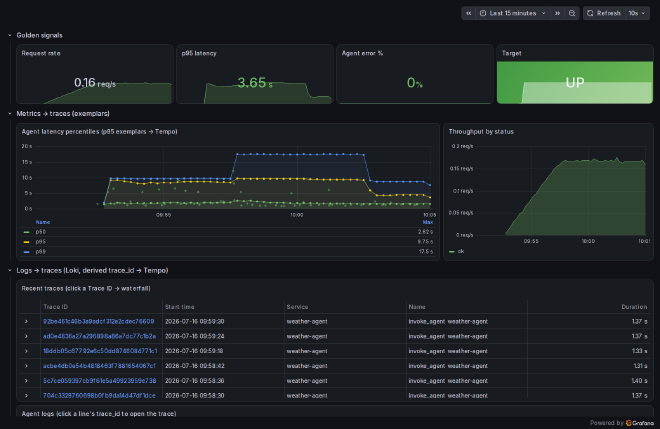Click the Target panel title
The height and width of the screenshot is (429, 660).
pos(511,53)
